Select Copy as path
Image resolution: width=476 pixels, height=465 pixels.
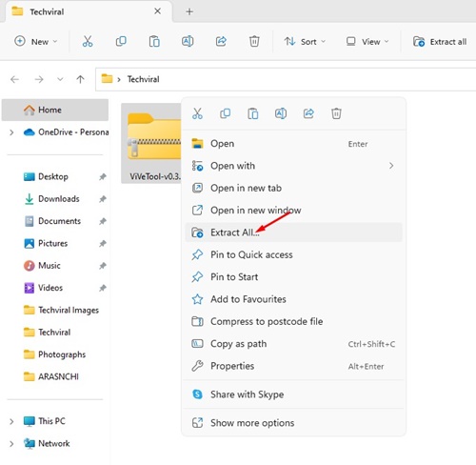tap(293, 344)
